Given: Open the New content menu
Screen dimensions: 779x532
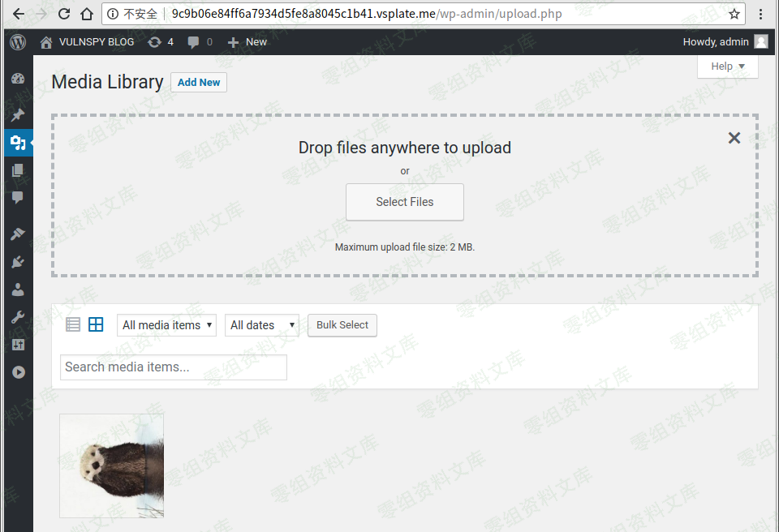Looking at the screenshot, I should point(247,42).
